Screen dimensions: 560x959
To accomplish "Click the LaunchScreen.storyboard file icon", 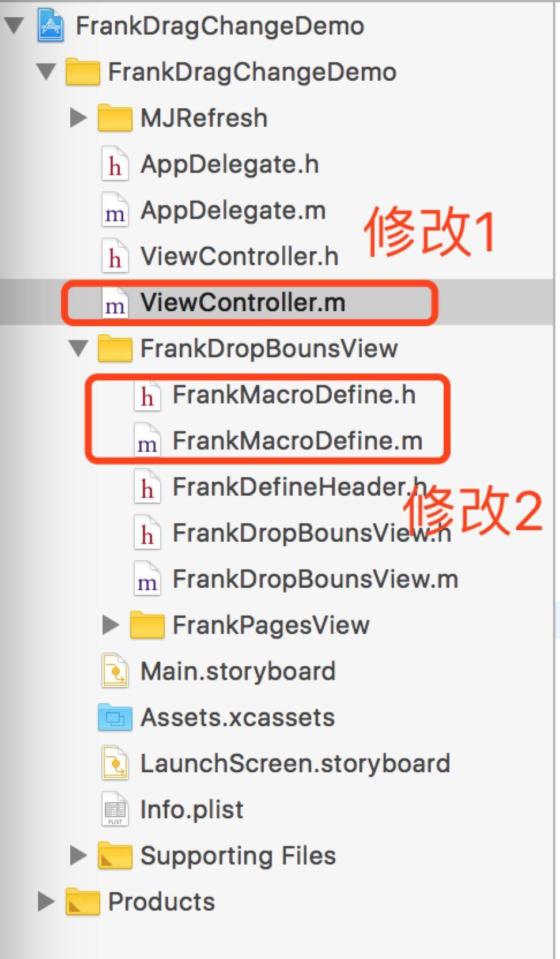I will pyautogui.click(x=115, y=764).
